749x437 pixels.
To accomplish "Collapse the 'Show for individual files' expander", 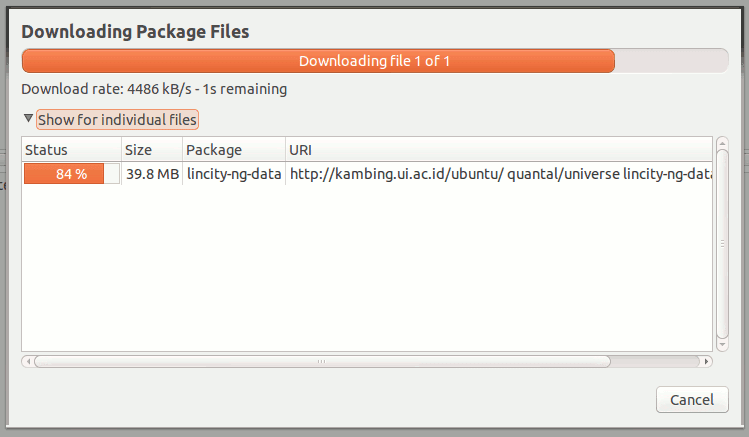I will coord(118,120).
